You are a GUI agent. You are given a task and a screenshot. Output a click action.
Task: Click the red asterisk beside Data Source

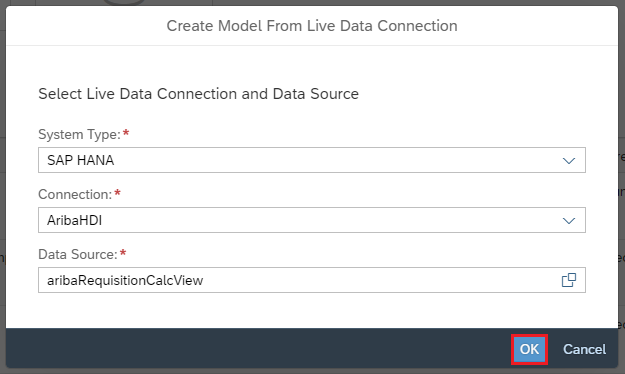pyautogui.click(x=123, y=252)
